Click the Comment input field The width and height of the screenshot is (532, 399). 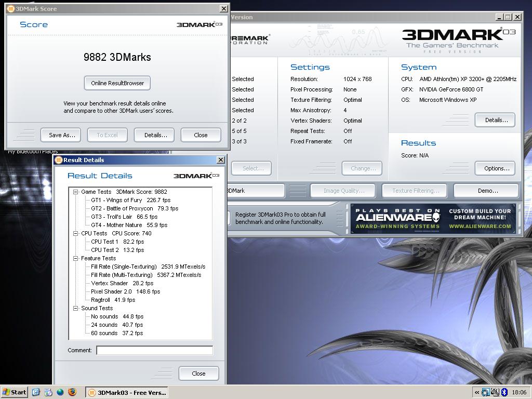[155, 350]
